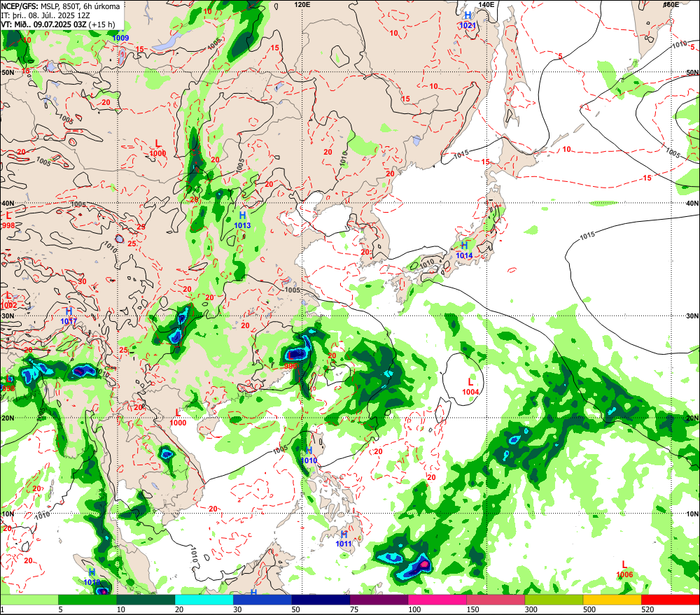Click the cyan 20-30 legend swatch
This screenshot has height=615, width=700.
click(x=204, y=600)
